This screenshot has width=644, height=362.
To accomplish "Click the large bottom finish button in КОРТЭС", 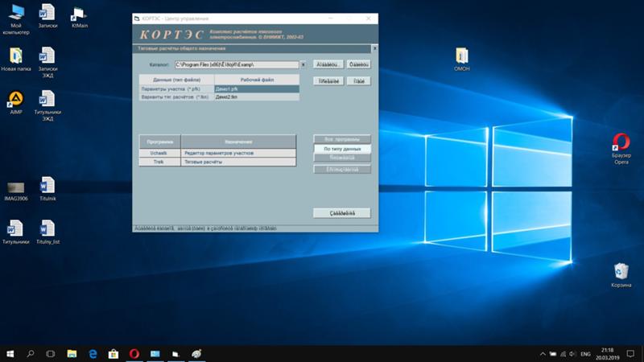I will coord(341,213).
